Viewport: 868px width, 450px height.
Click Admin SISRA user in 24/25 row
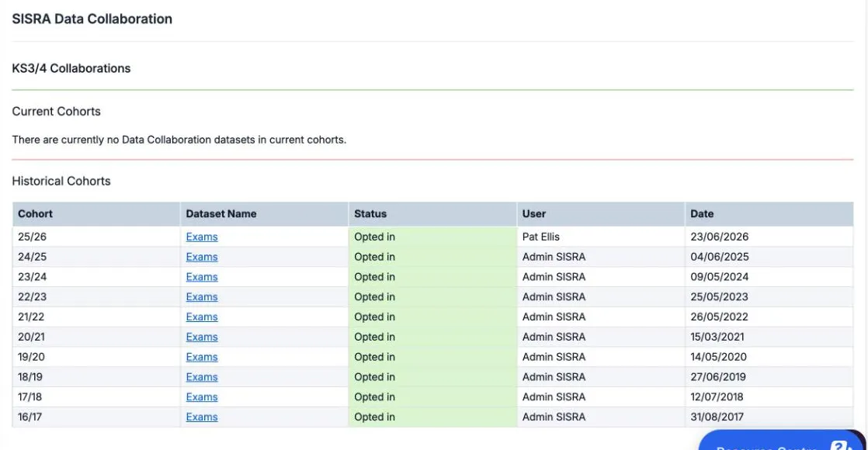tap(601, 257)
